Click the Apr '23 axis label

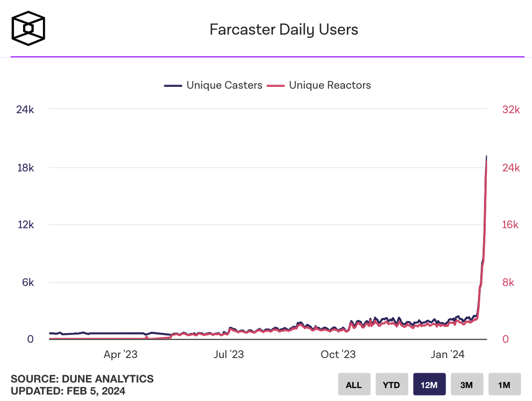[121, 354]
